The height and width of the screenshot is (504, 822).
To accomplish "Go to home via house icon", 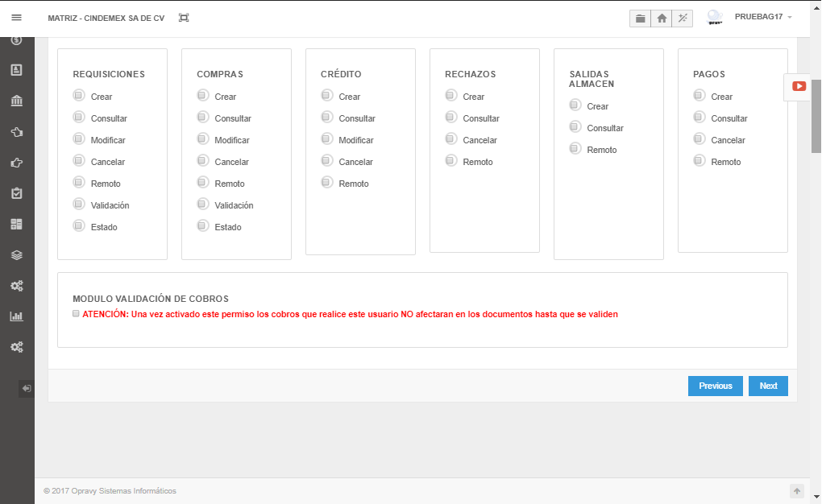I will point(662,19).
